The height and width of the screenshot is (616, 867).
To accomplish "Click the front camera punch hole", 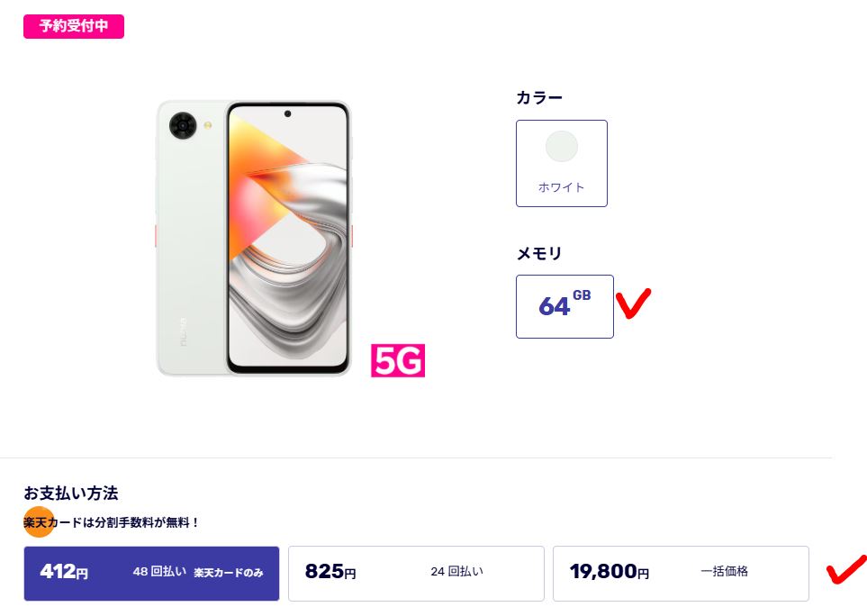I will 287,113.
